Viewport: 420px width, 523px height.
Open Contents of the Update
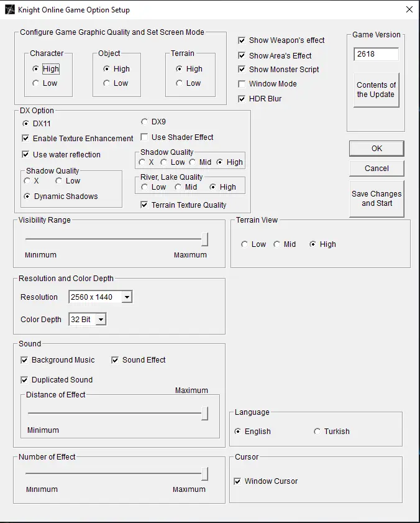pos(376,90)
